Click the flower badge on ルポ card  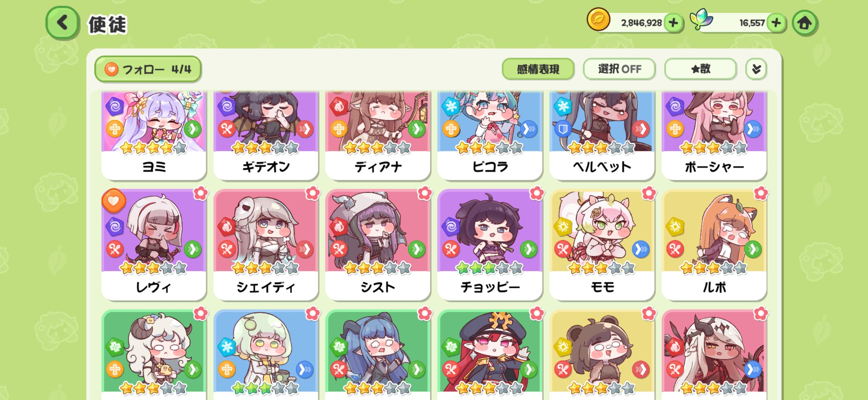coord(761,193)
